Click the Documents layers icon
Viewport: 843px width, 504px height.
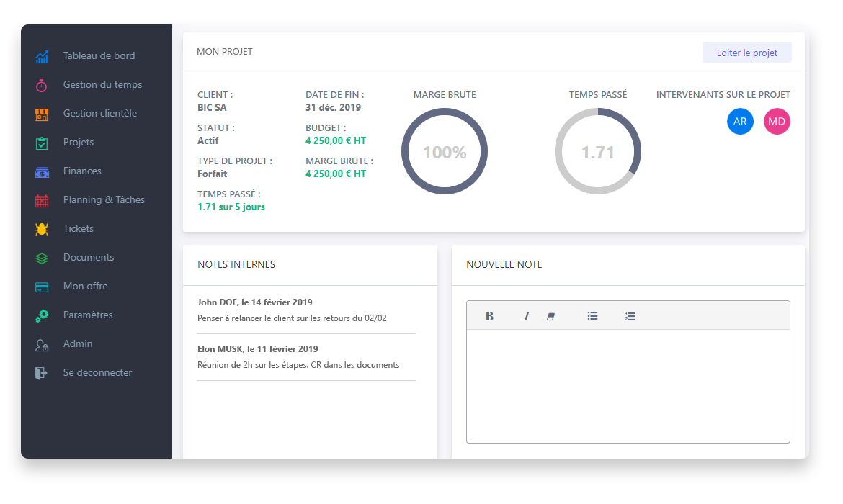coord(42,258)
